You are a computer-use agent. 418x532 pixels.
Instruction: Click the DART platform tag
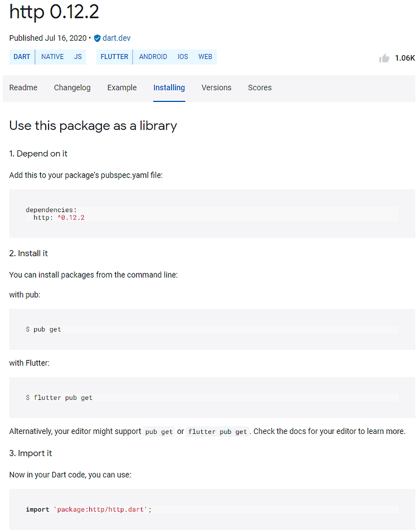click(x=22, y=57)
